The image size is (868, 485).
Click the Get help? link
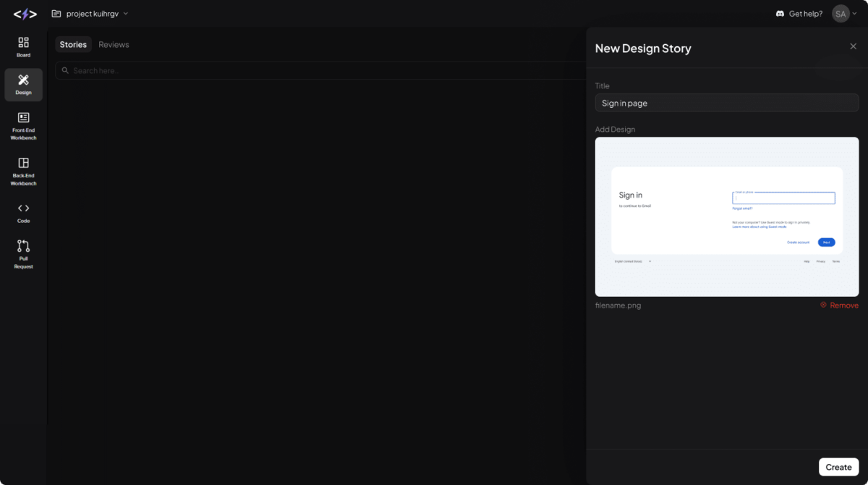click(804, 13)
